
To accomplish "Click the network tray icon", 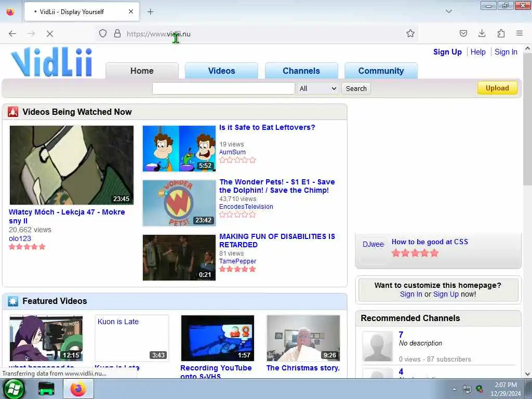I will [x=467, y=389].
